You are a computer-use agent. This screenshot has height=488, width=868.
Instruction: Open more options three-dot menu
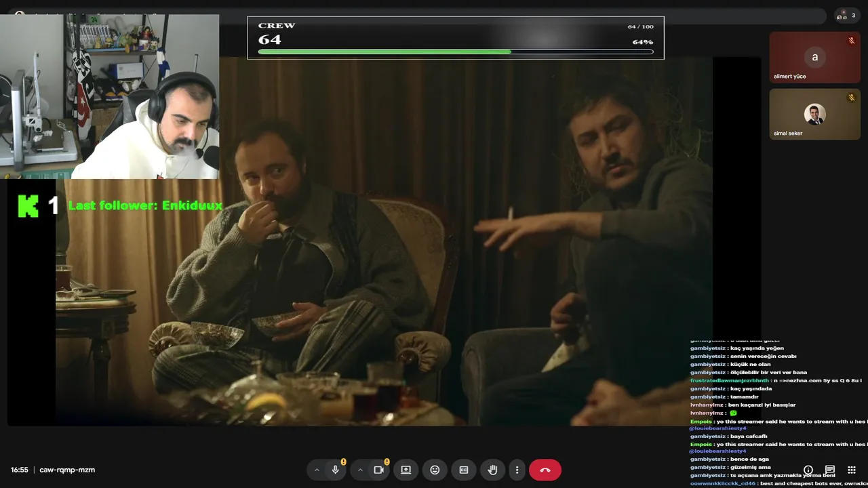pyautogui.click(x=517, y=470)
